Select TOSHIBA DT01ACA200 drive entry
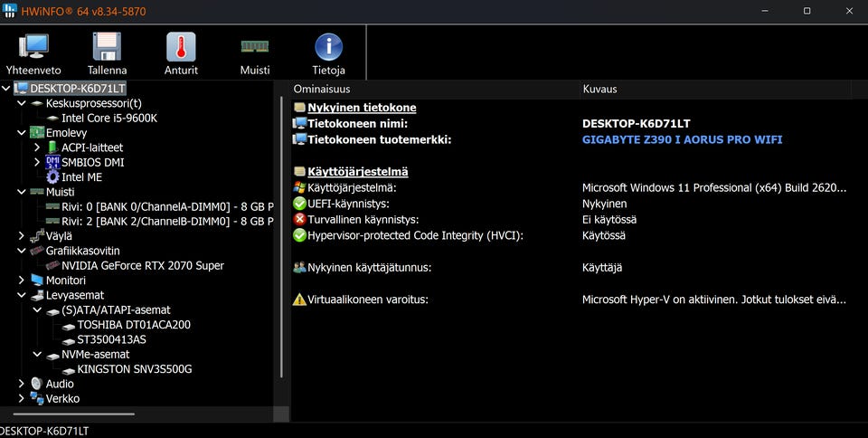Viewport: 868px width, 438px height. (x=133, y=325)
